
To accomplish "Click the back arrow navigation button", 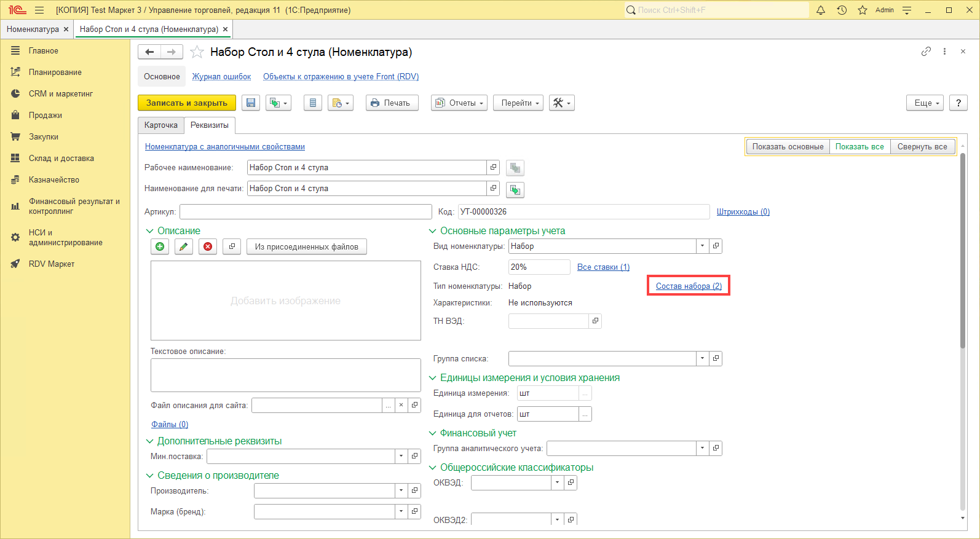I will click(x=149, y=52).
